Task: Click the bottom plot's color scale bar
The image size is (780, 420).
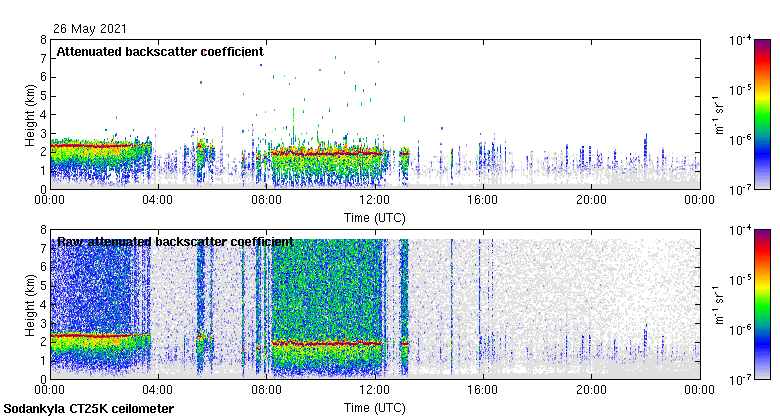Action: pos(762,305)
